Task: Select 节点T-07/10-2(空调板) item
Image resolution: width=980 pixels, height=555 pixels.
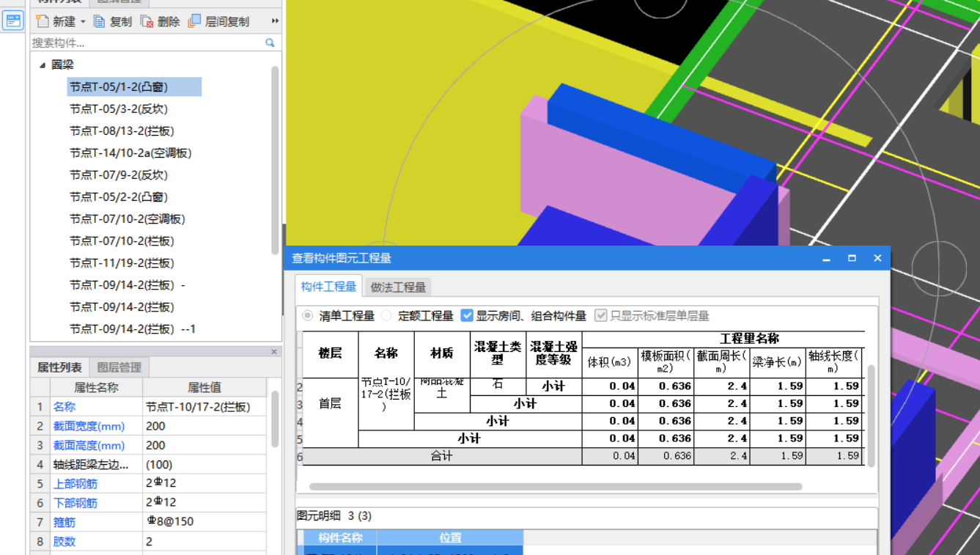Action: [x=128, y=219]
